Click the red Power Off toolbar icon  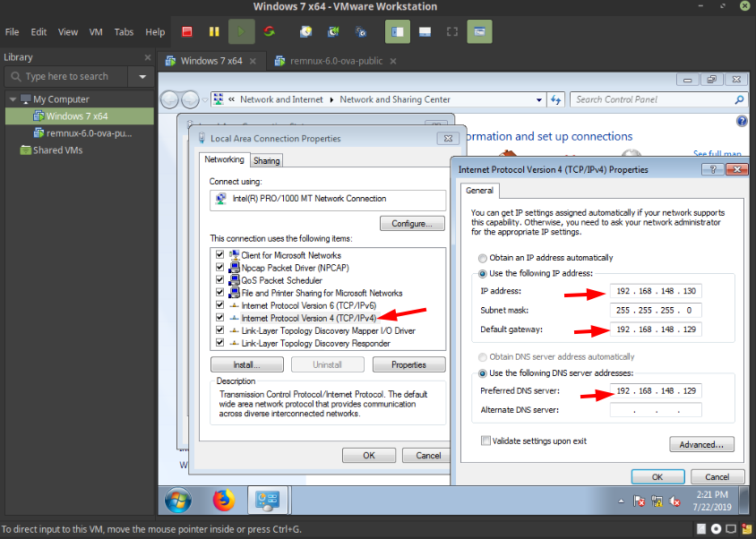pyautogui.click(x=187, y=32)
